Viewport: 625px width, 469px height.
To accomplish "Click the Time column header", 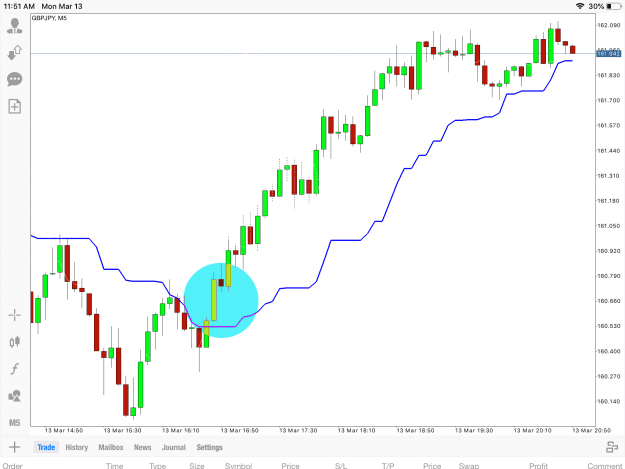I will tap(114, 465).
